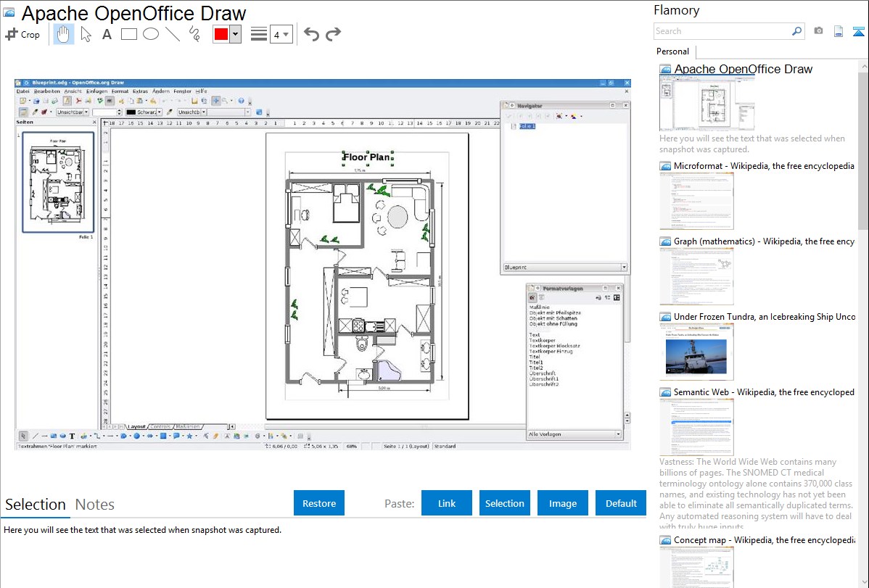Screen dimensions: 869x588
Task: Select the rectangle shape tool
Action: coord(128,34)
